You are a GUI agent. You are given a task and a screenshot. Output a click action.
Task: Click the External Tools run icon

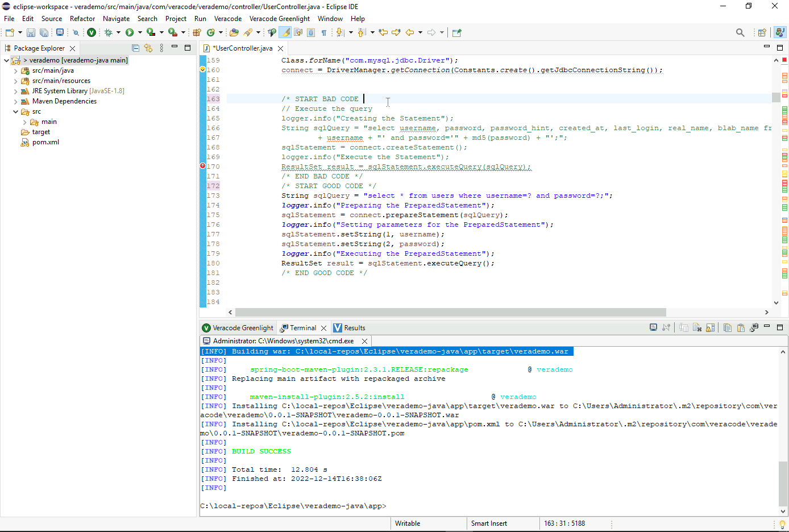(x=172, y=32)
